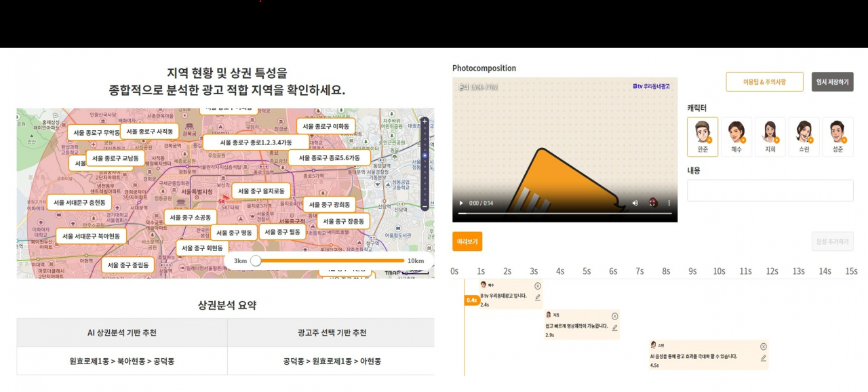Screen dimensions: 868x392
Task: Play 지희's voice sample icon
Action: pyautogui.click(x=777, y=140)
